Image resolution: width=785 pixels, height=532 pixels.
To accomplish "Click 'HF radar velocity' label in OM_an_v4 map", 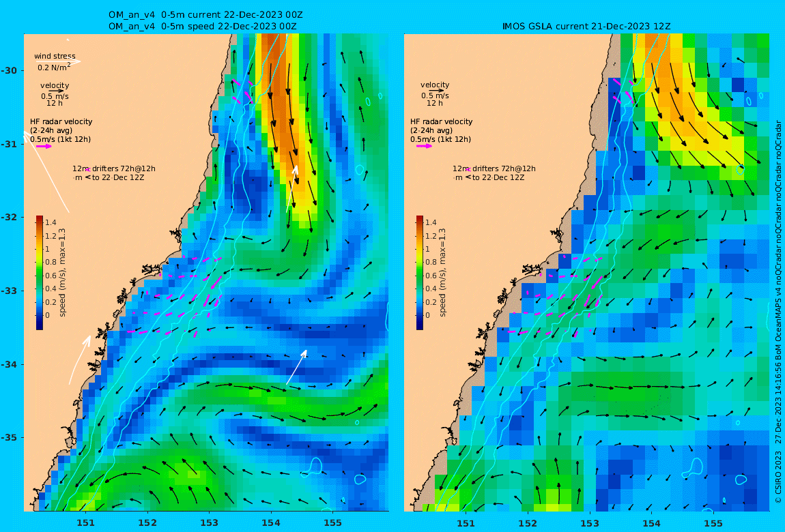I will 61,121.
